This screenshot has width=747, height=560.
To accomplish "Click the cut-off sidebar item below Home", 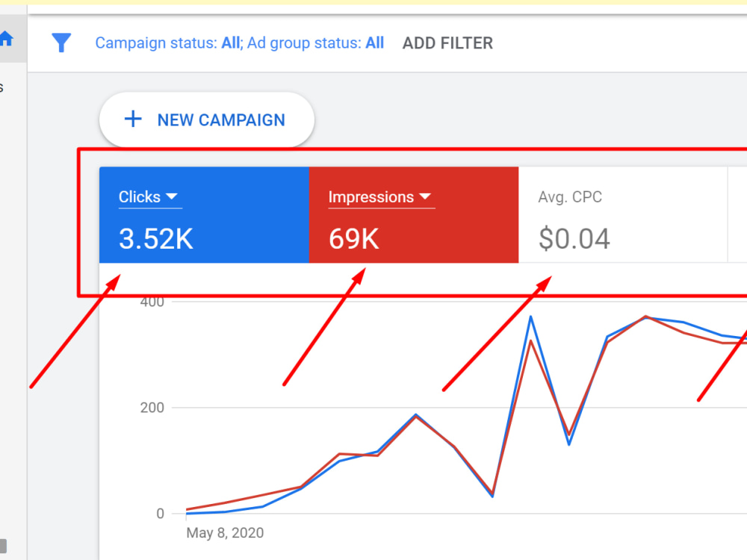I will (1, 87).
